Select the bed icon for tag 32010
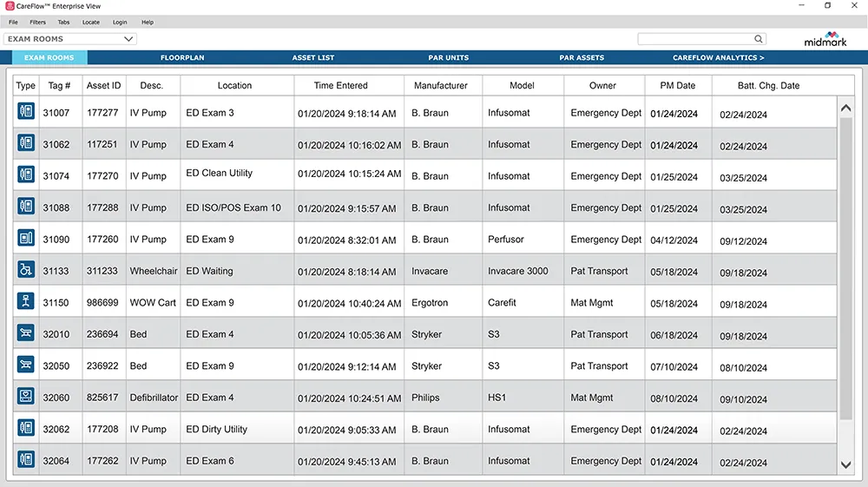 point(26,333)
